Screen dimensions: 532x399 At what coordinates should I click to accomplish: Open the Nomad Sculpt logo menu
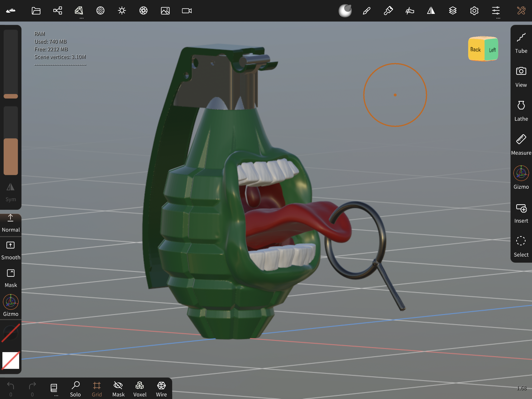[11, 11]
